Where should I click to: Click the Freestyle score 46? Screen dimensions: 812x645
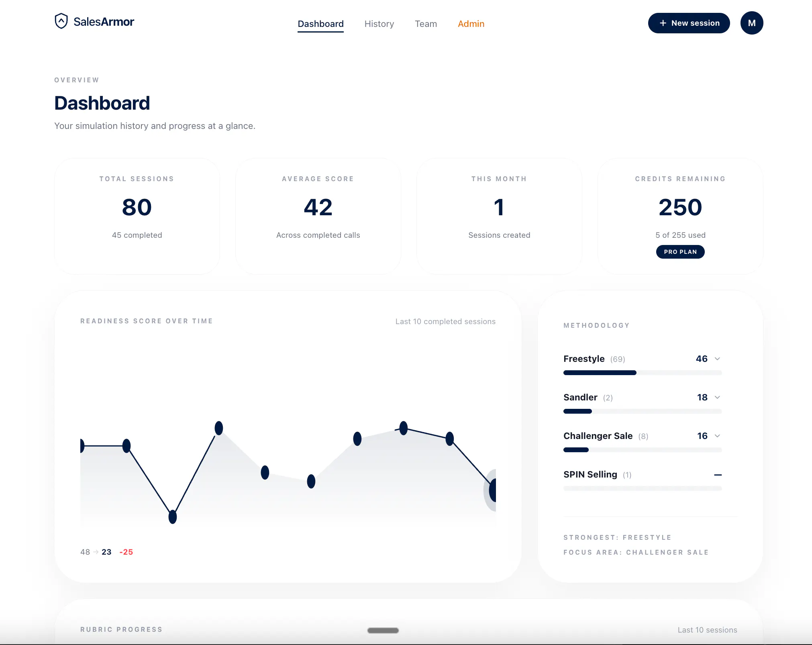pos(702,359)
